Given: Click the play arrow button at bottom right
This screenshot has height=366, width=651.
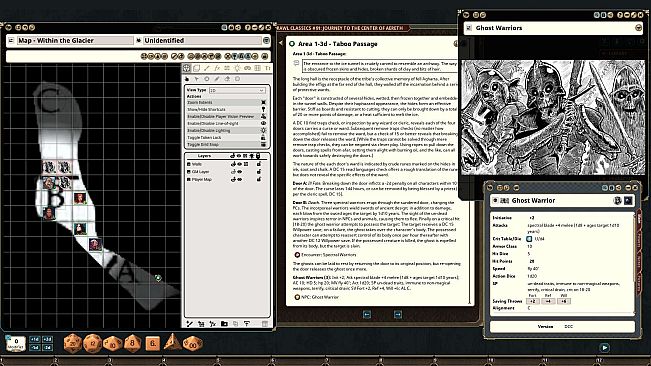Looking at the screenshot, I should pyautogui.click(x=604, y=348).
